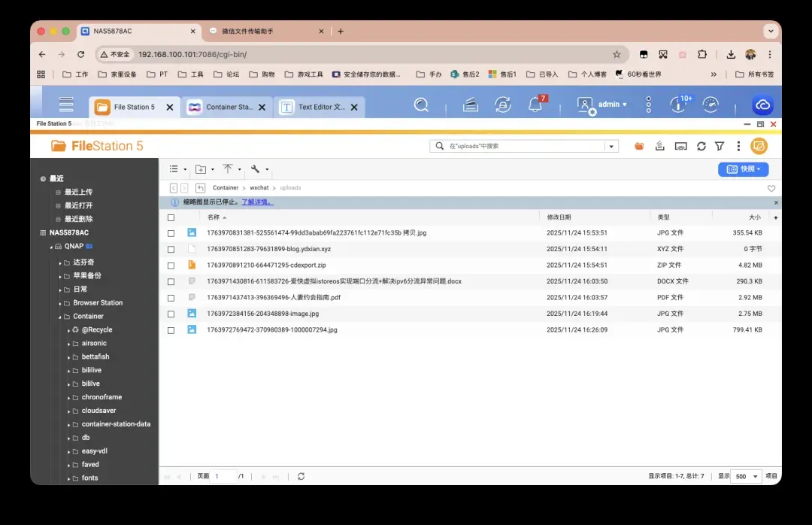Open the QTS notifications bell
Image resolution: width=812 pixels, height=525 pixels.
tap(535, 105)
